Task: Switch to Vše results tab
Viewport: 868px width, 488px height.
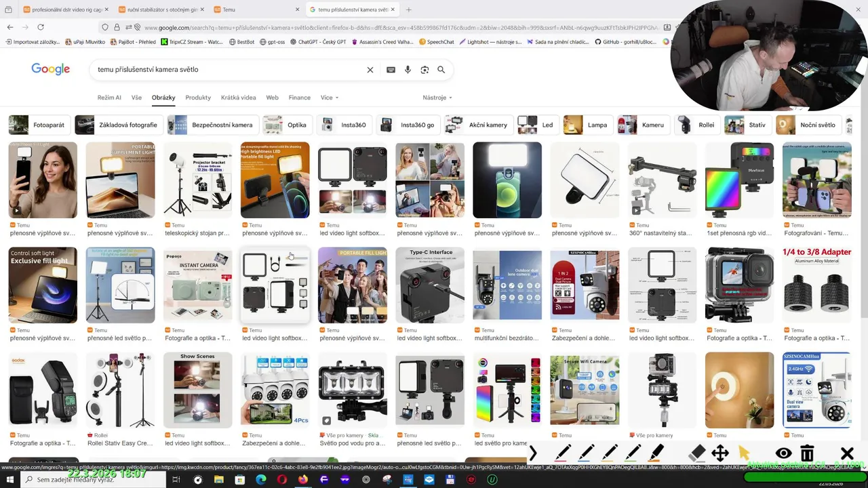Action: 136,98
